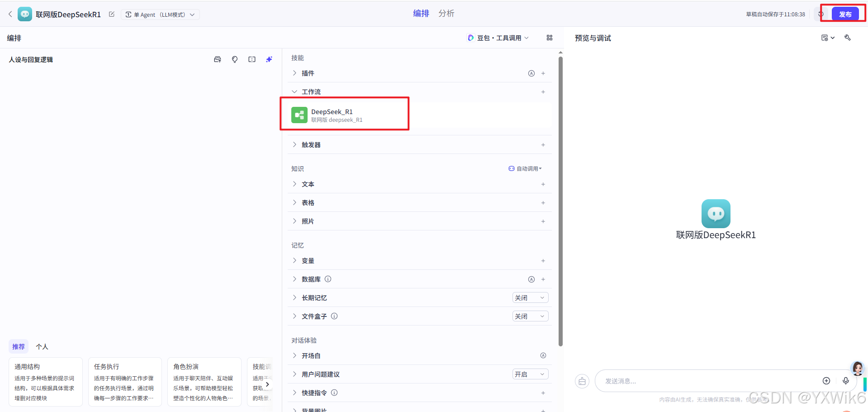
Task: Click the info icon next to 快捷指令
Action: 334,393
